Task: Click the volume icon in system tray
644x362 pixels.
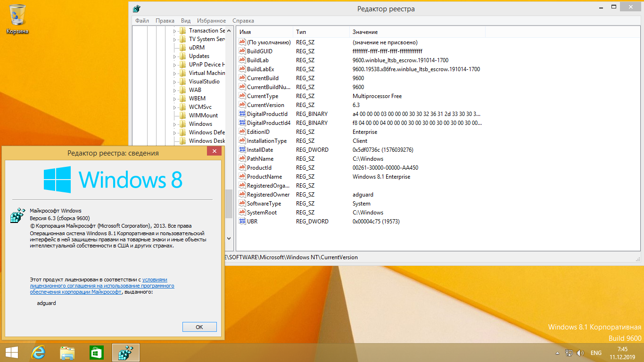Action: pyautogui.click(x=580, y=353)
